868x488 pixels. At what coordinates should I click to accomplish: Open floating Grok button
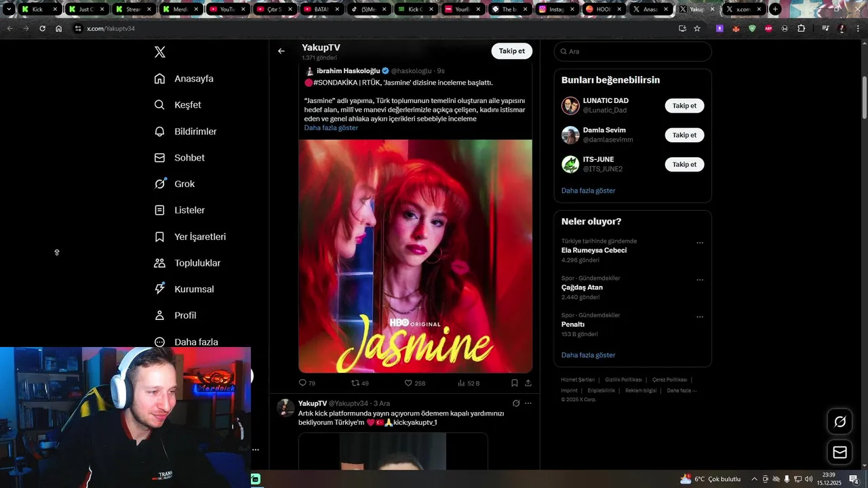pos(840,422)
